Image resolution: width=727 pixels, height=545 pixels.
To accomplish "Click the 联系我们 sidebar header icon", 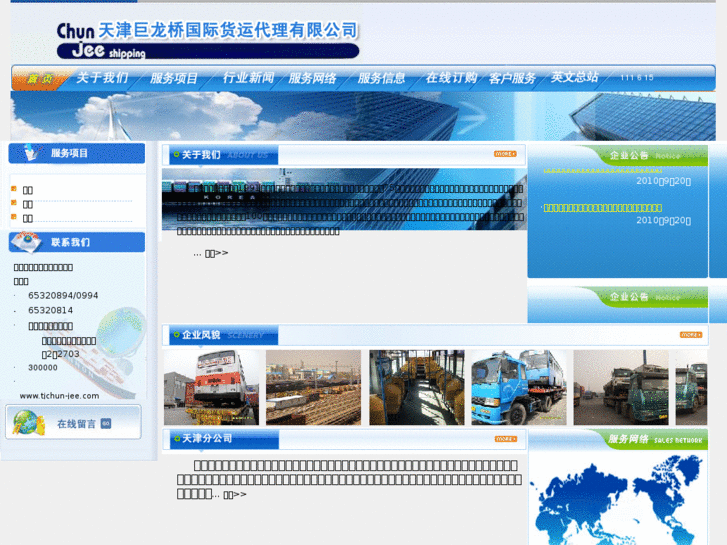I will [x=27, y=242].
